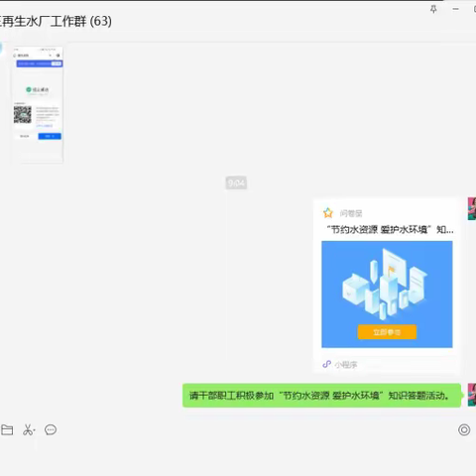476x476 pixels.
Task: Pin the chat window on top
Action: click(433, 9)
